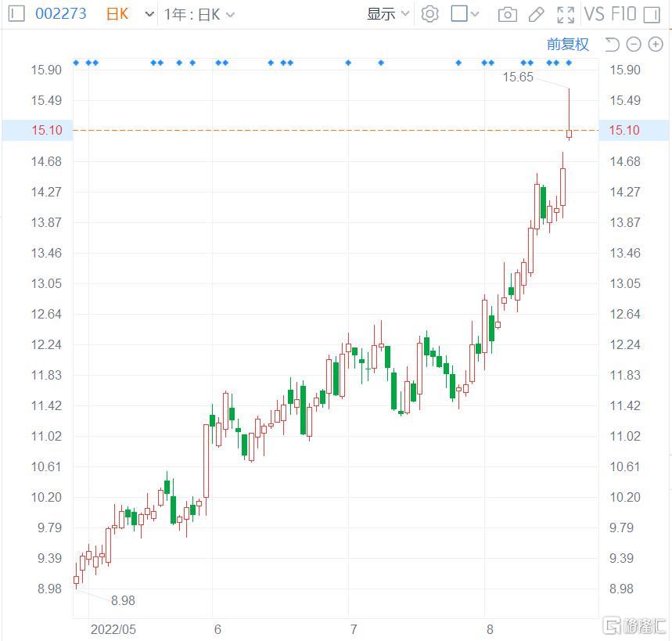This screenshot has width=672, height=641.
Task: Click the 2022/05 date label
Action: coord(113,629)
